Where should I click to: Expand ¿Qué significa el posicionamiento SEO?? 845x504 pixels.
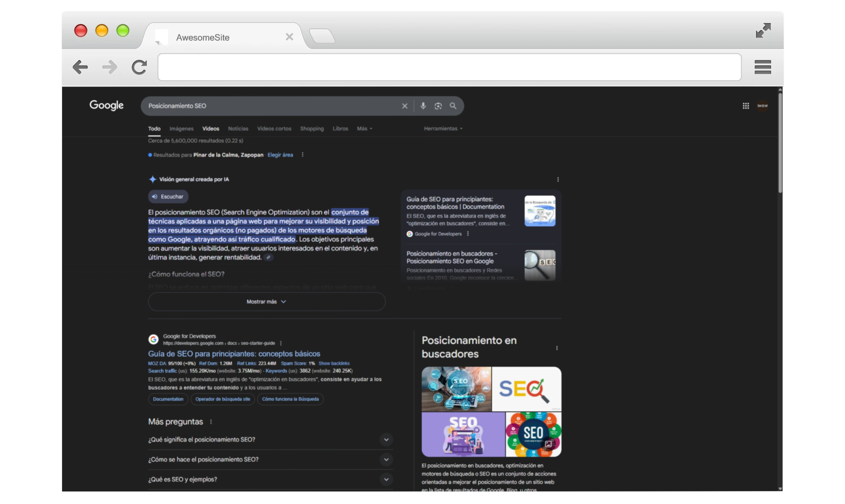point(270,439)
